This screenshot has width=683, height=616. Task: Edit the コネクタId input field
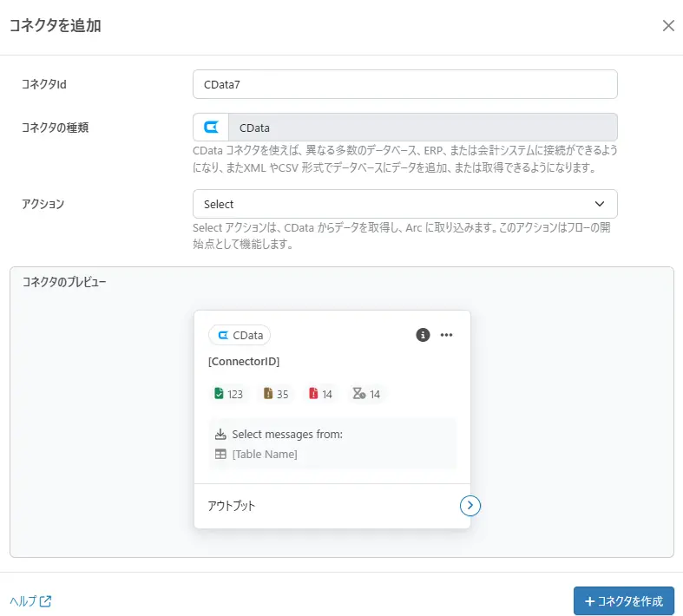point(404,84)
